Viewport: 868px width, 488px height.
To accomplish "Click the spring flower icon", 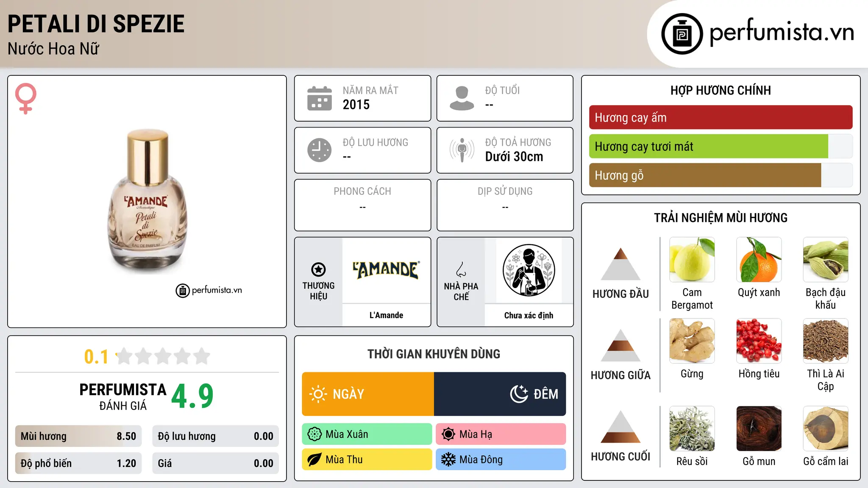I will 314,434.
